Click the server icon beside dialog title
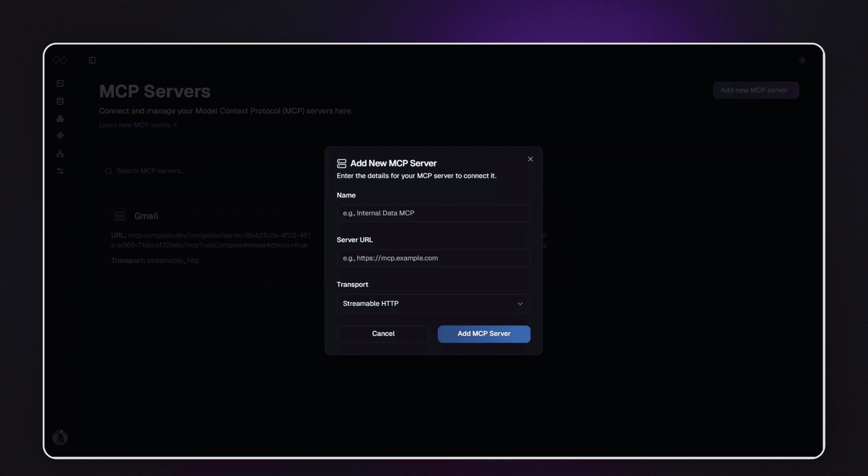Image resolution: width=868 pixels, height=476 pixels. tap(342, 163)
